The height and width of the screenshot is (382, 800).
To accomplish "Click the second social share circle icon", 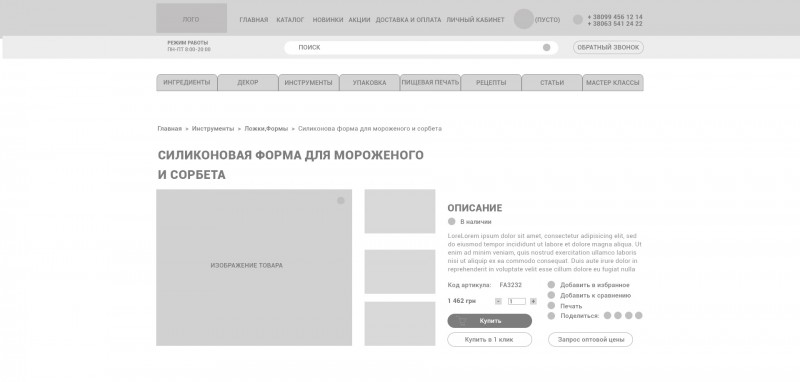I will click(x=618, y=316).
